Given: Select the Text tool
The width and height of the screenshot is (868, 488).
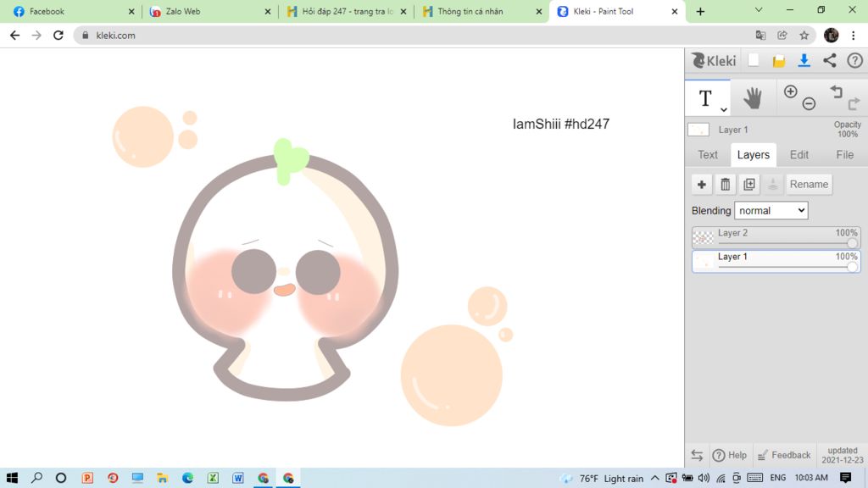Looking at the screenshot, I should (705, 98).
